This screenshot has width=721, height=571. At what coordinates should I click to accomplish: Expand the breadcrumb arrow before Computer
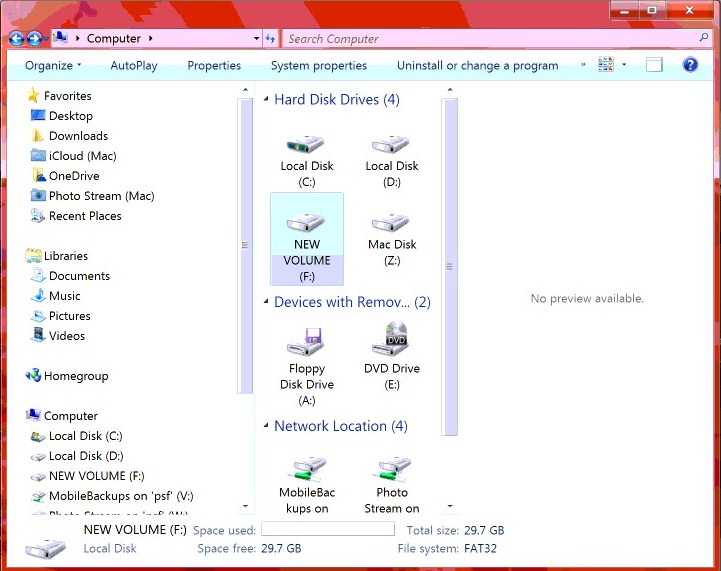77,39
